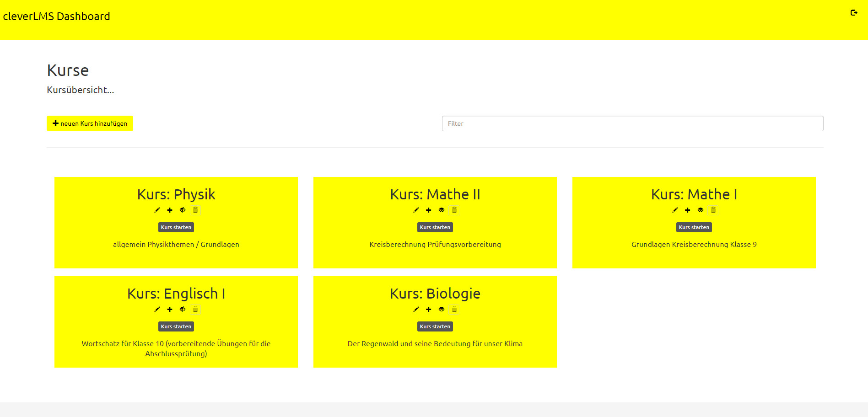Click the plus icon under Kurs: Englisch I

tap(170, 310)
